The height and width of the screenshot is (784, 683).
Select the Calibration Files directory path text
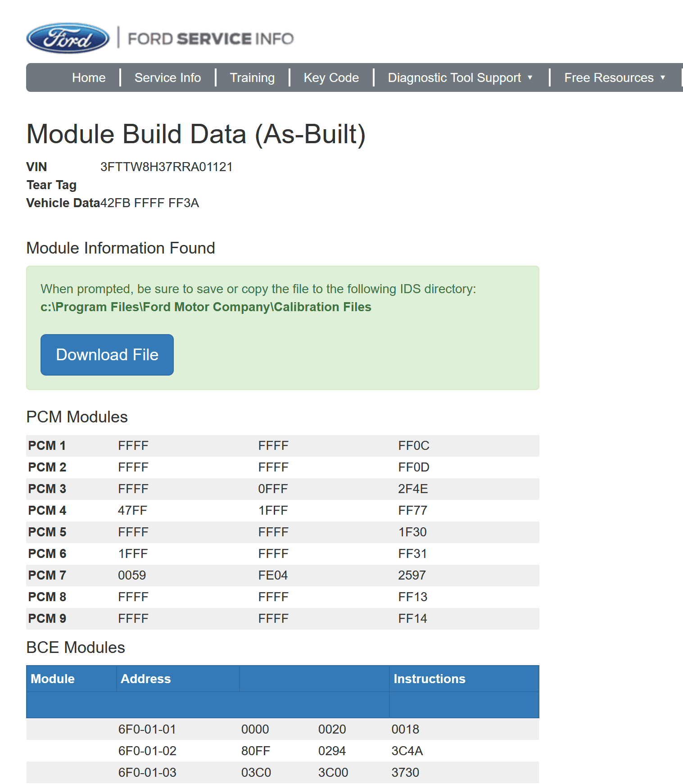click(x=206, y=307)
